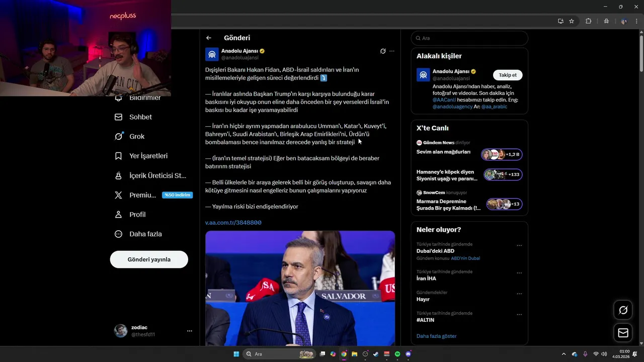Click Chrome install app icon
The width and height of the screenshot is (644, 362).
pyautogui.click(x=560, y=21)
